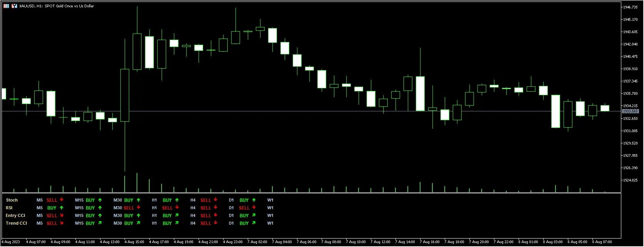644x247 pixels.
Task: Select the RSI M30 SELL signal text
Action: pos(129,208)
